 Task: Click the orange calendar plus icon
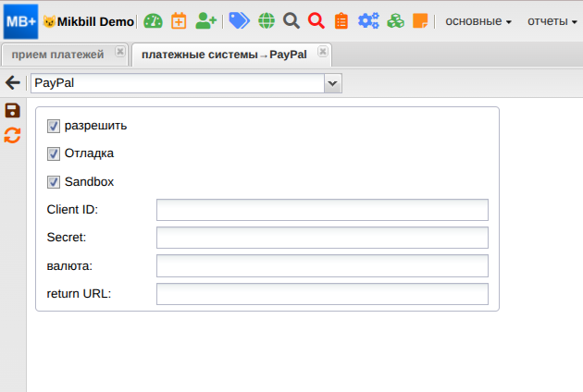tap(179, 21)
